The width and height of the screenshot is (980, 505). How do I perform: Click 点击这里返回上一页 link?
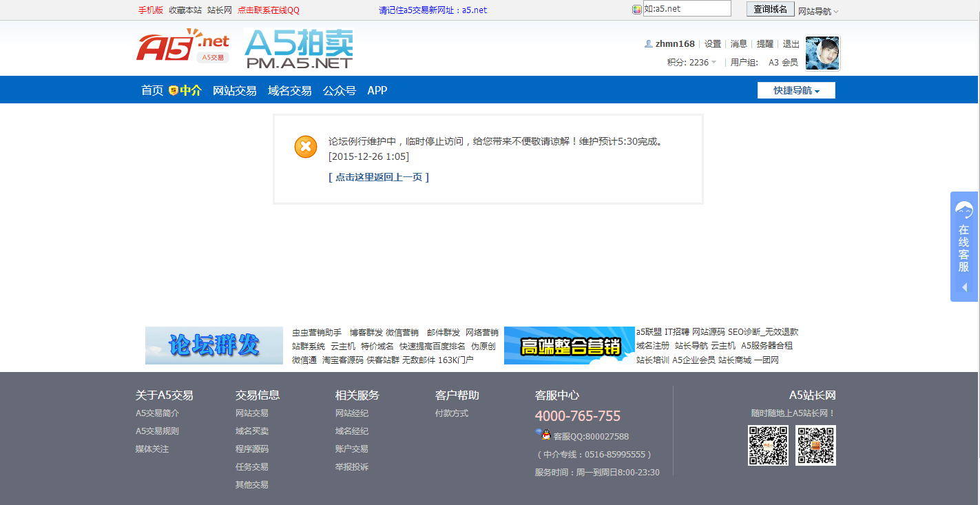tap(379, 177)
